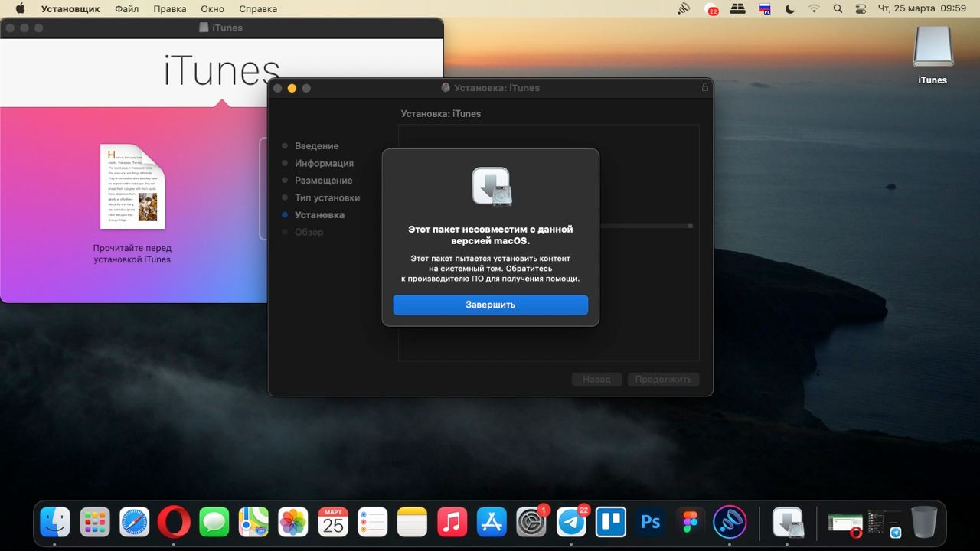980x551 pixels.
Task: Click the Russian flag input source icon
Action: [x=764, y=9]
